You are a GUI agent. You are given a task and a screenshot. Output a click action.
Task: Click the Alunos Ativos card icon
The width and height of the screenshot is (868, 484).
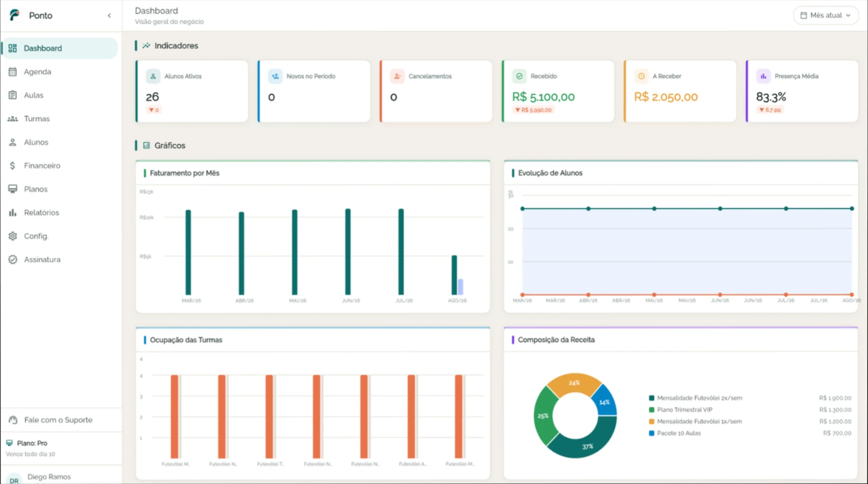[x=153, y=76]
